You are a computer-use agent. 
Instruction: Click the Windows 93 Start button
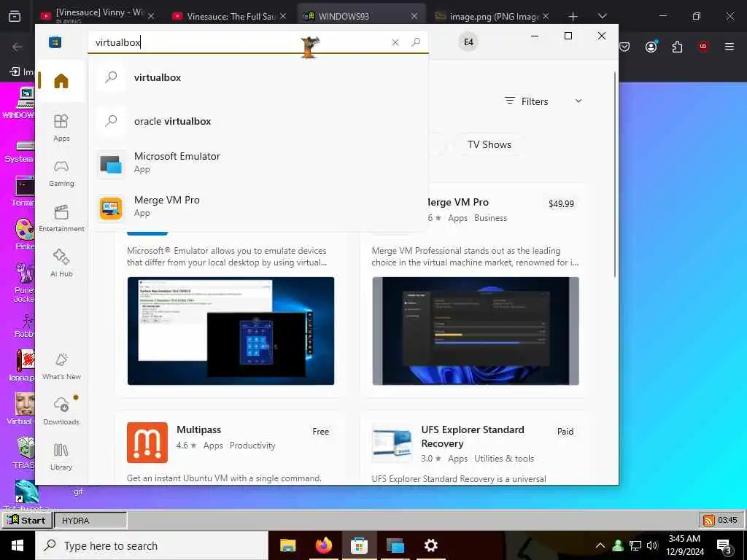pyautogui.click(x=27, y=520)
